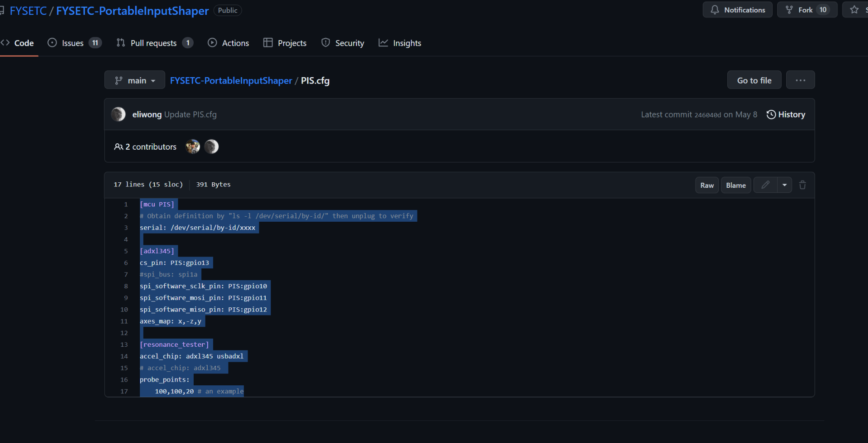This screenshot has height=443, width=868.
Task: Open the main branch dropdown
Action: coord(135,80)
